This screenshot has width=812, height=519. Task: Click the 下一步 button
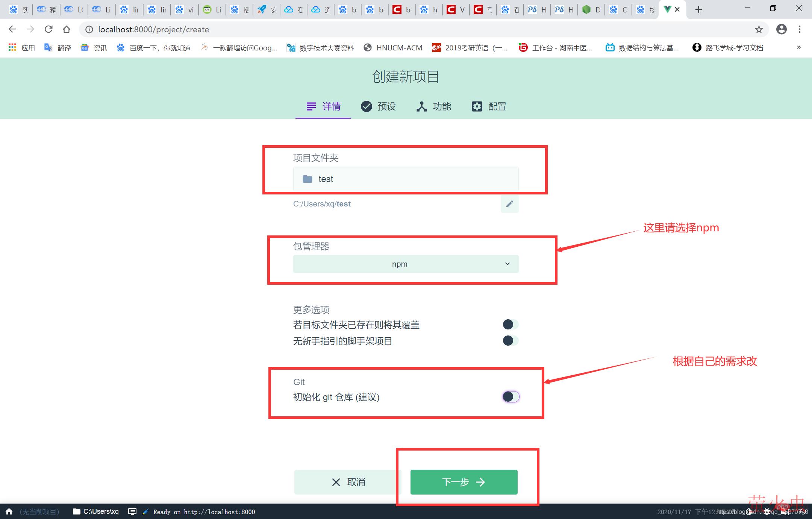[x=464, y=482]
